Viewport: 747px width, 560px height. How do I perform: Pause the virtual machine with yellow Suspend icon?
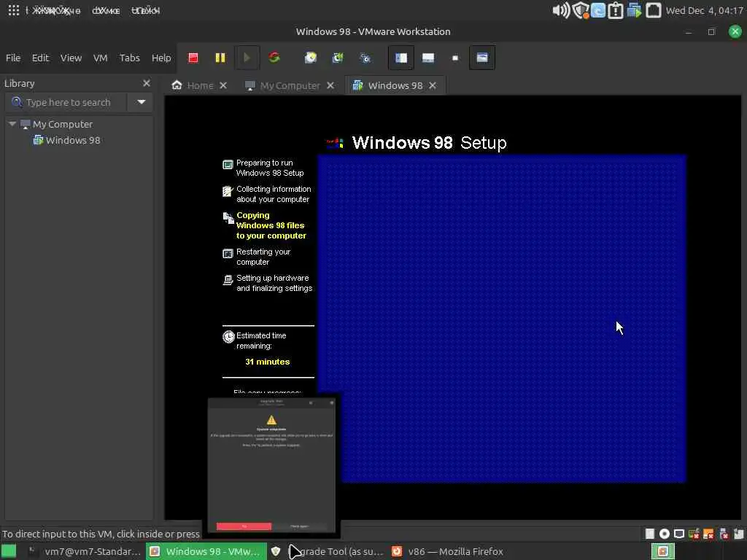point(220,58)
